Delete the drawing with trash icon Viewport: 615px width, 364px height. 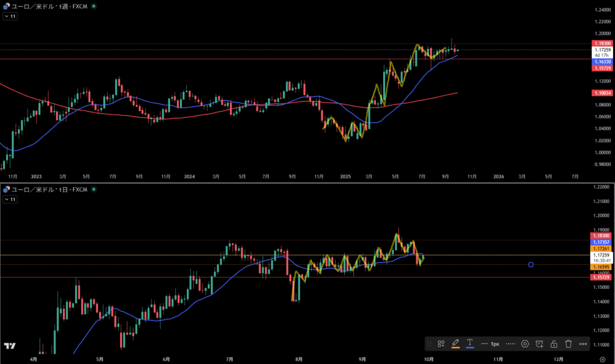point(568,344)
